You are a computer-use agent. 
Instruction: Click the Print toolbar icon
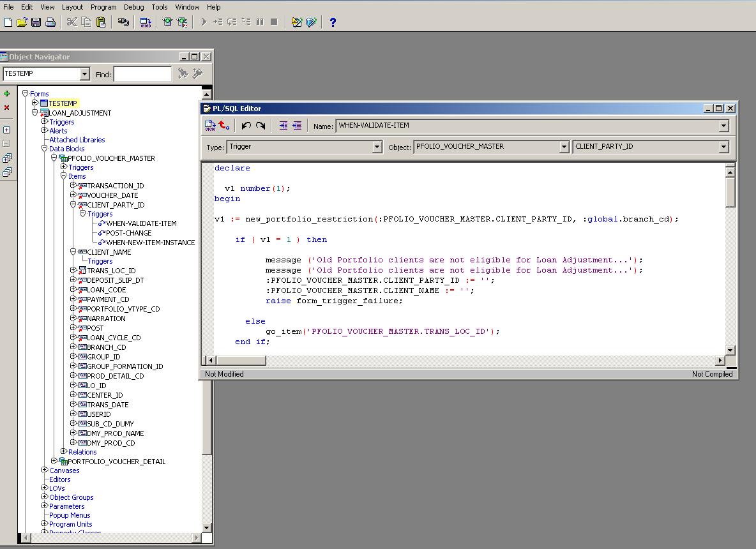(x=50, y=22)
